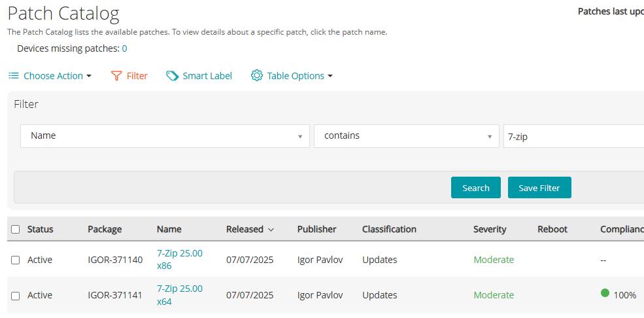Check the box for IGOR-371141 row
Viewport: 644px width, 318px height.
pos(16,295)
